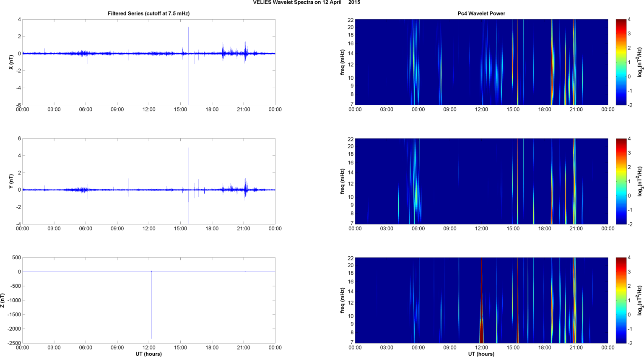Viewport: 644px width, 357px height.
Task: Click the Y (nT) axis label
Action: pos(11,181)
